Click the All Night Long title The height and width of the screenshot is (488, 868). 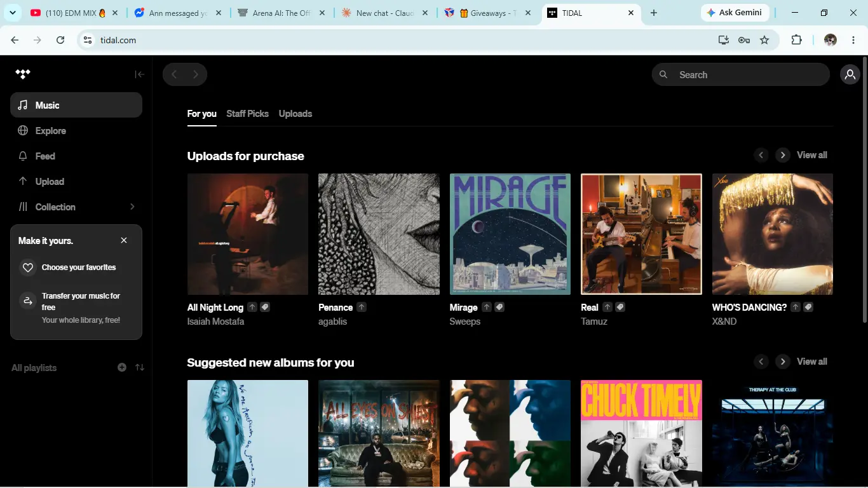coord(215,308)
